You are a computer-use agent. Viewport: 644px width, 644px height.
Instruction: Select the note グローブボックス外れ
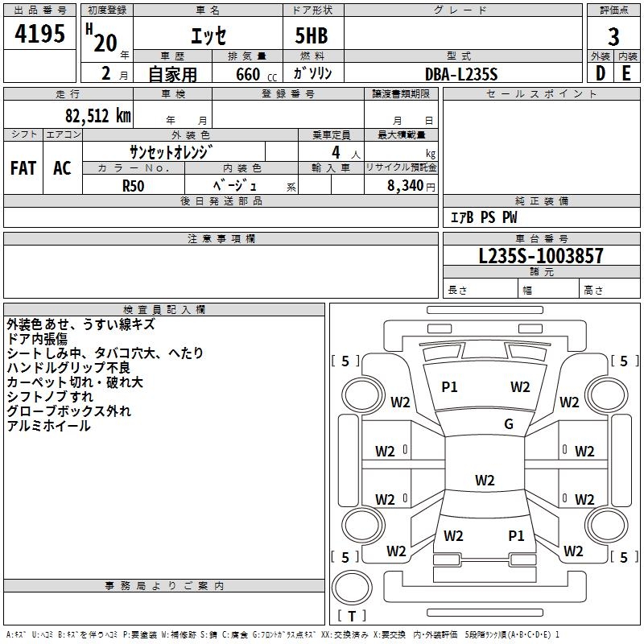pyautogui.click(x=69, y=411)
